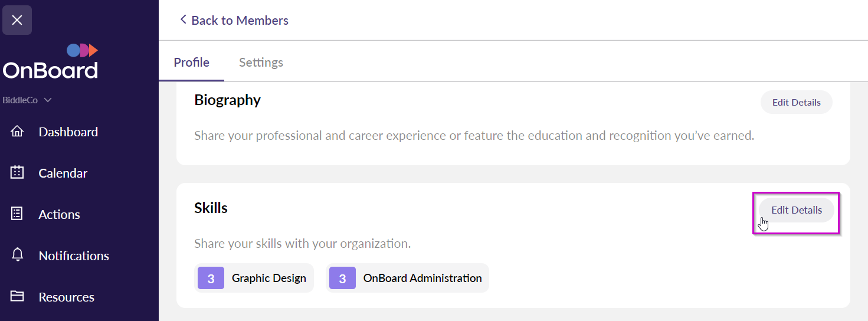Switch to the Settings tab

(261, 63)
